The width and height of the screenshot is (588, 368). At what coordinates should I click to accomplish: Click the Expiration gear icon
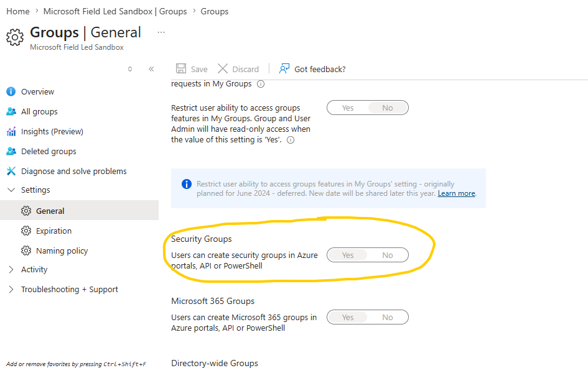[x=26, y=231]
